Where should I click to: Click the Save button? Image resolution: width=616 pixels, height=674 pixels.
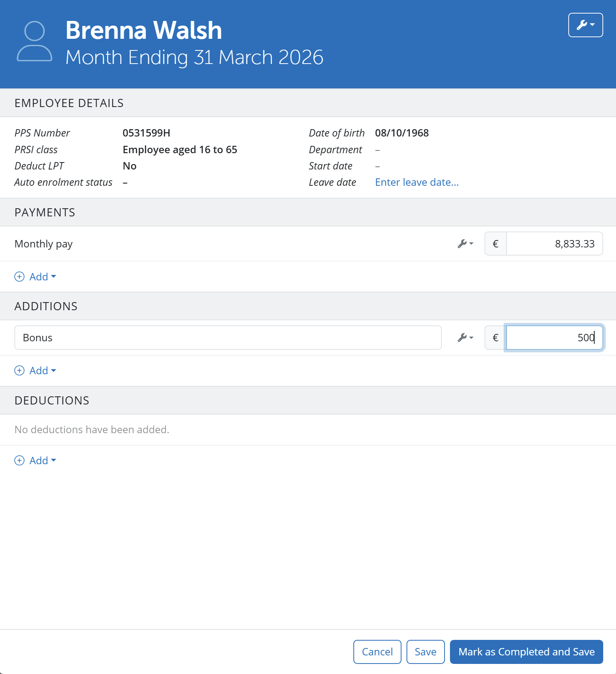pyautogui.click(x=425, y=652)
